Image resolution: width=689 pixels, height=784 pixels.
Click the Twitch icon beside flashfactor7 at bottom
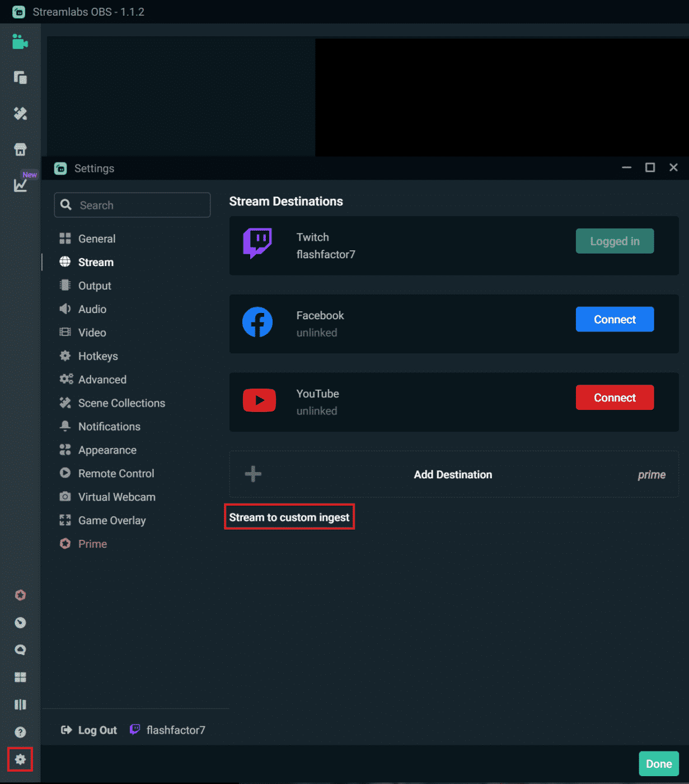pyautogui.click(x=135, y=729)
